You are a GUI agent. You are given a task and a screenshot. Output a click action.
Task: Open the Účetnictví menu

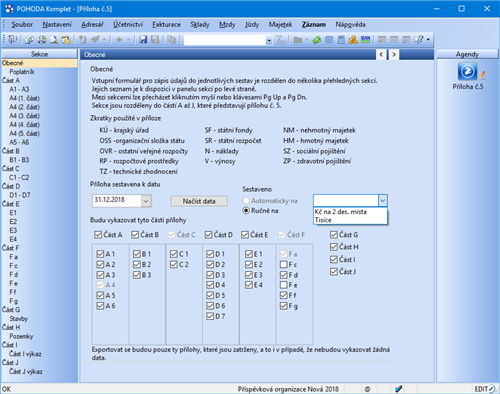click(x=128, y=24)
